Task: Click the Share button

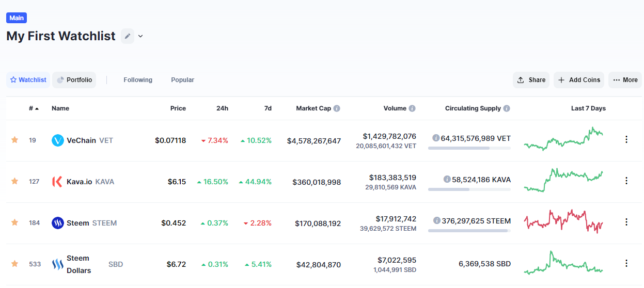Action: pos(531,80)
